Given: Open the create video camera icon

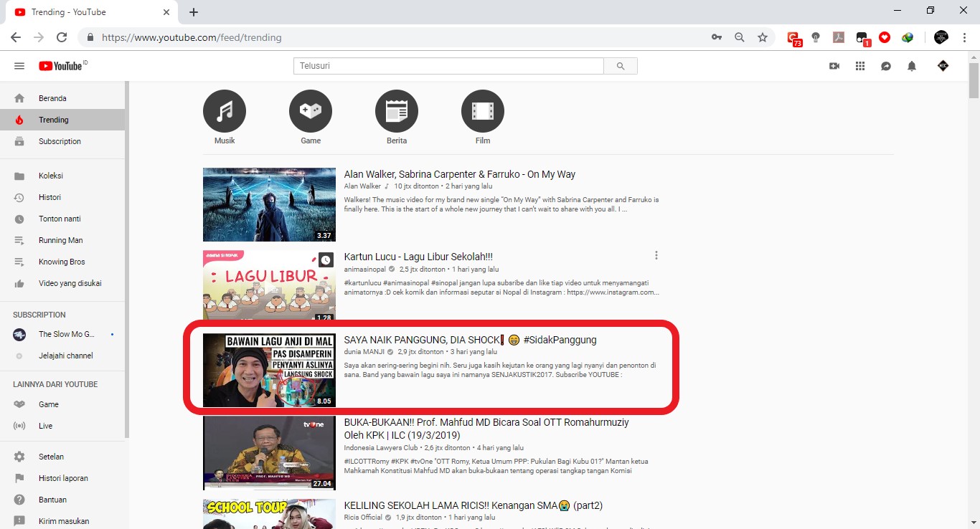Looking at the screenshot, I should (x=834, y=66).
